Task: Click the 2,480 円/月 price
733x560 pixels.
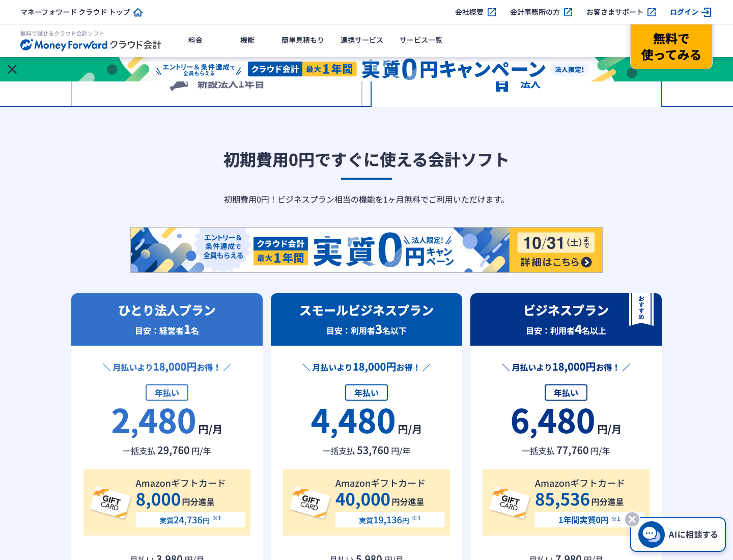Action: click(167, 422)
